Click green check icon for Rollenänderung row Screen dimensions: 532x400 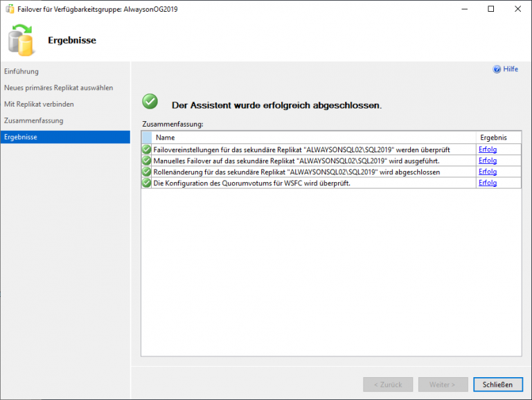(147, 172)
